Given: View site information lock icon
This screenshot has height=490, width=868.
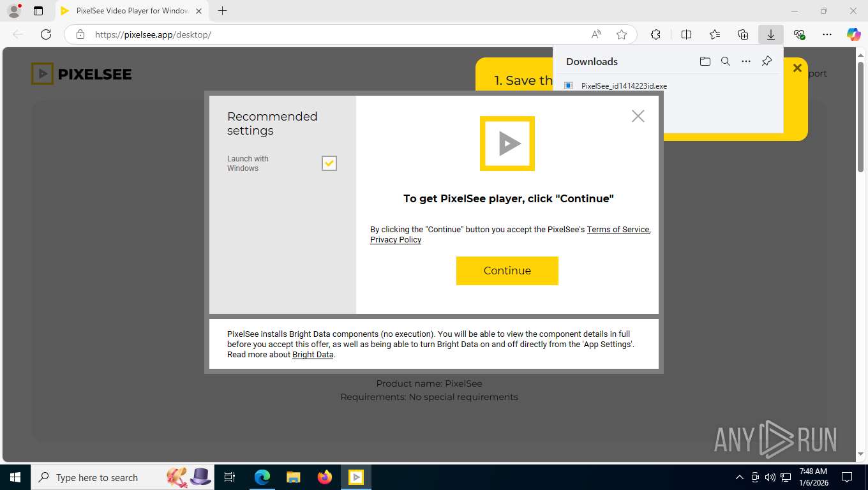Looking at the screenshot, I should (x=80, y=34).
